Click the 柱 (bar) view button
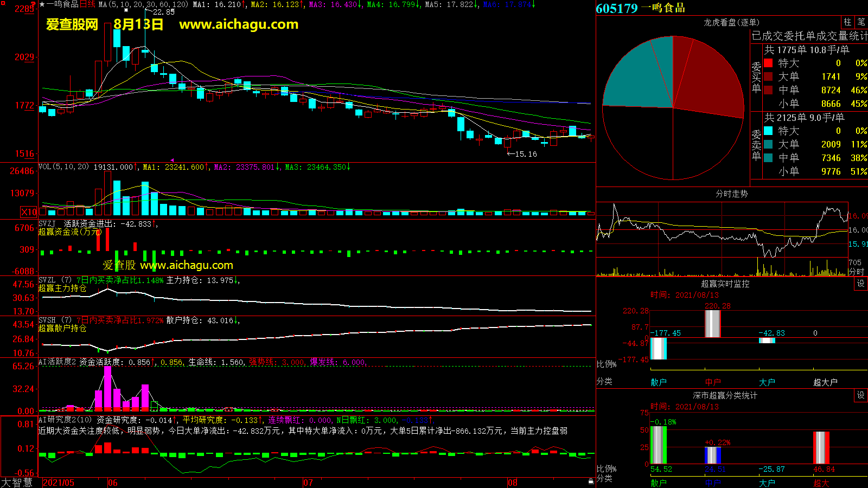868x488 pixels. point(847,22)
